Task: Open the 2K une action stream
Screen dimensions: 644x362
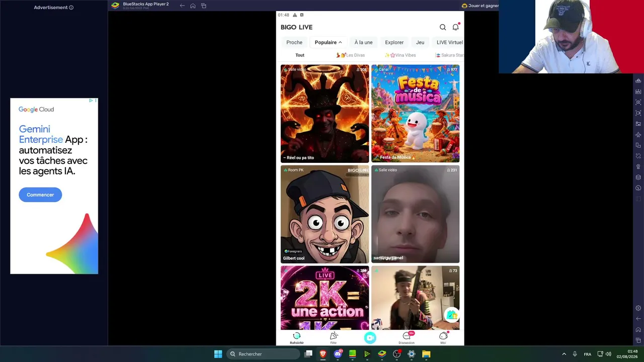Action: click(x=325, y=298)
